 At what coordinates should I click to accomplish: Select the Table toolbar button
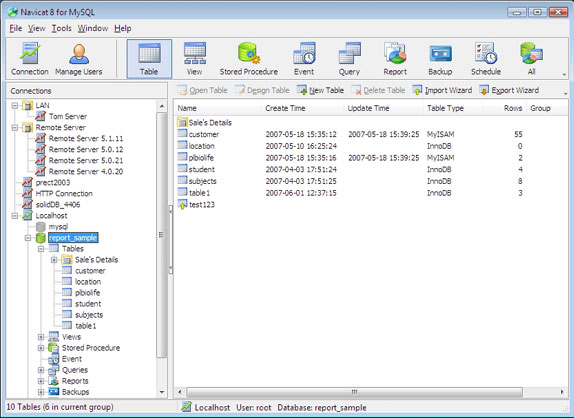pyautogui.click(x=149, y=59)
